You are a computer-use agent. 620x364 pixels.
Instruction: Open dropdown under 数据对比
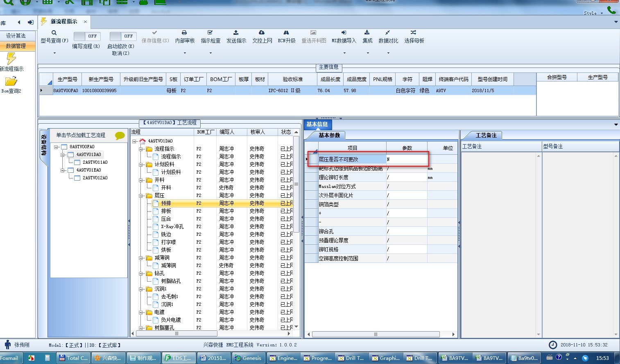click(388, 53)
